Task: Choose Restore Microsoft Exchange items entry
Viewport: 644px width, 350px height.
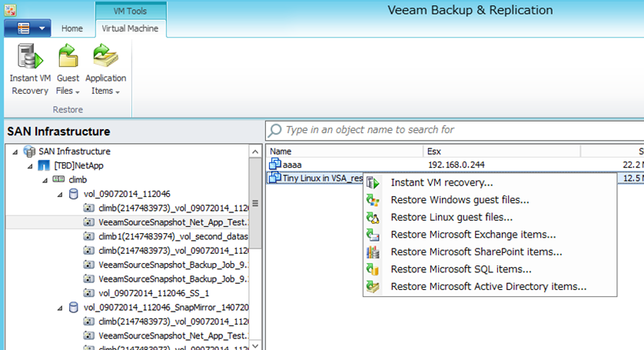Action: click(x=490, y=235)
